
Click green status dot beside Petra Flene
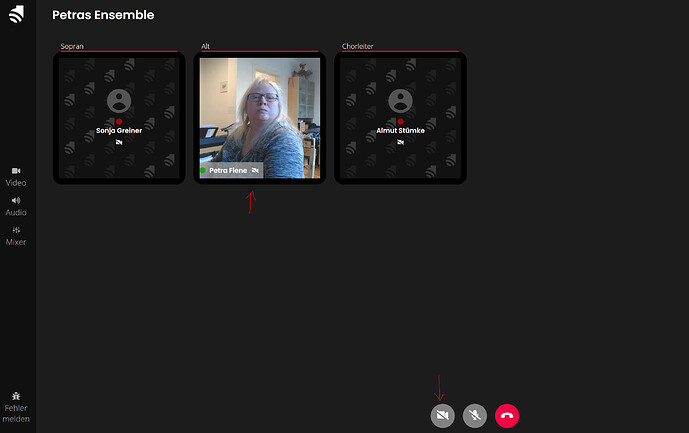pyautogui.click(x=203, y=170)
